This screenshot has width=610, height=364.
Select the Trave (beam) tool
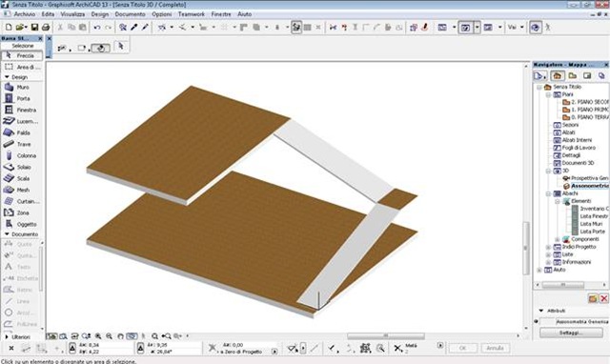tap(21, 144)
